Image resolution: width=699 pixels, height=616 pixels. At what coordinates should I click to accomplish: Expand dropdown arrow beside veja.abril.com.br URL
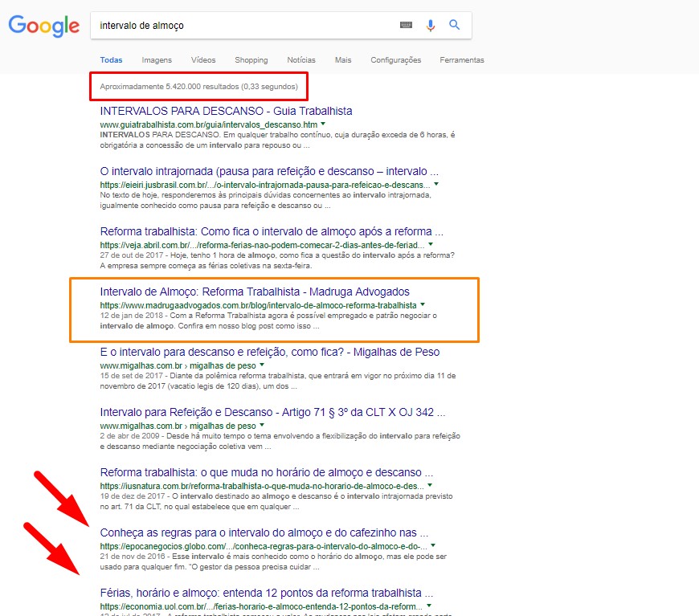click(x=431, y=244)
